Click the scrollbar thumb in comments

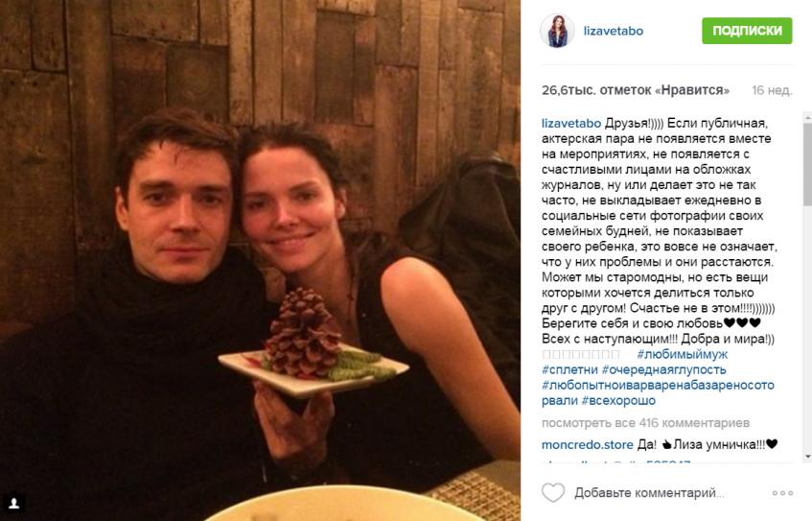pyautogui.click(x=808, y=164)
